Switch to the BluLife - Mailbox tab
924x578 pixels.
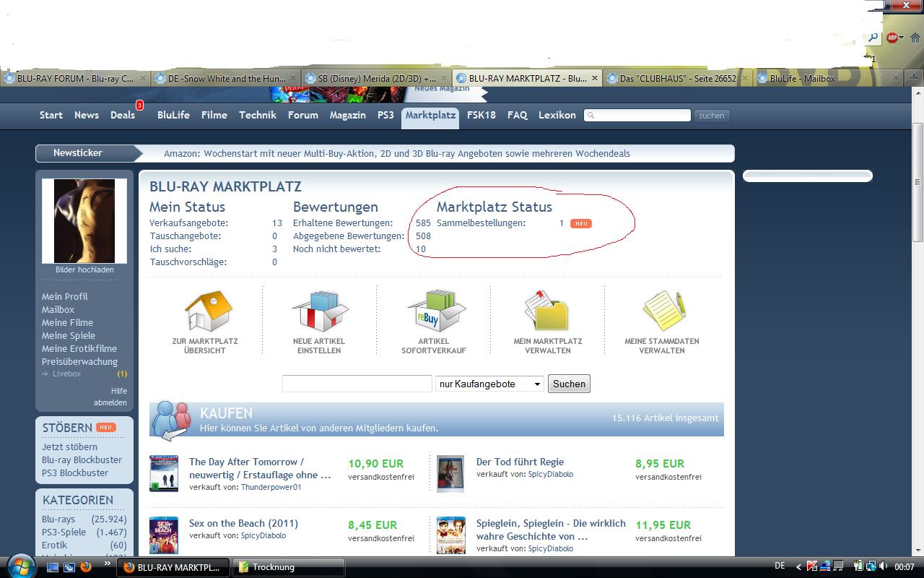click(x=801, y=78)
